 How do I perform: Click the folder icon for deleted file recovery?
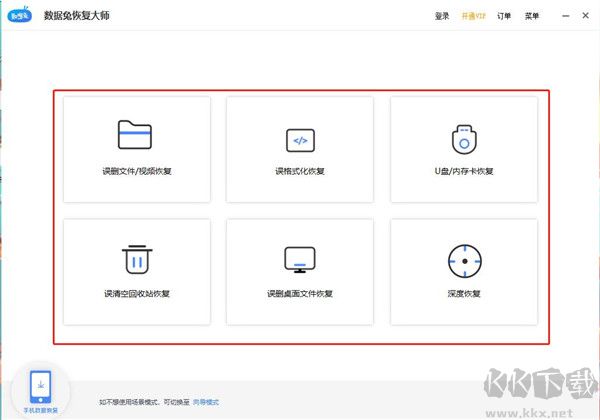[135, 135]
